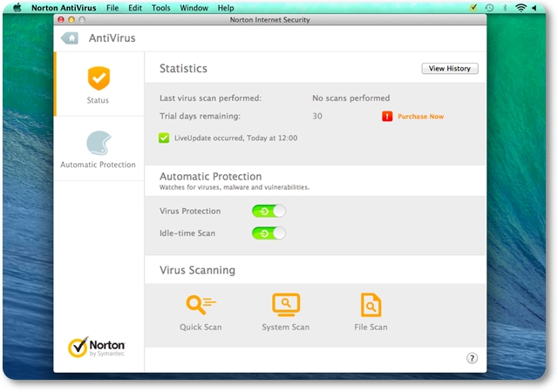
Task: Click trial days remaining value 30
Action: point(317,116)
